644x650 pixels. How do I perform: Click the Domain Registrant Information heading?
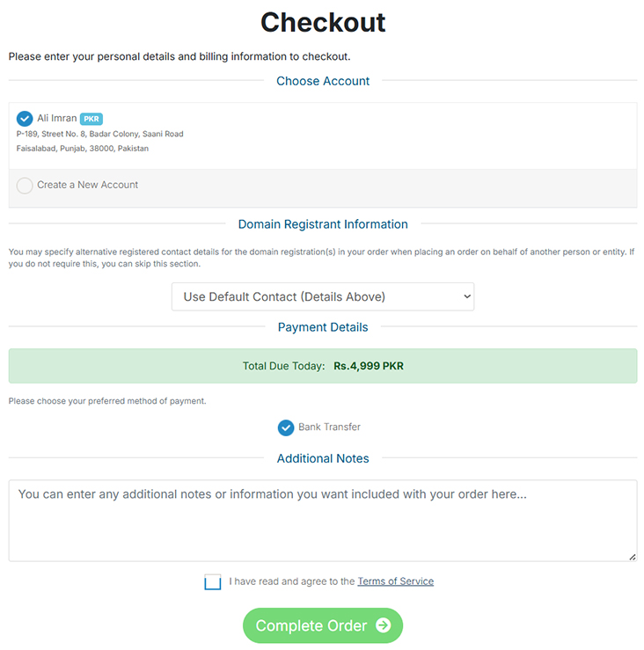[x=323, y=224]
